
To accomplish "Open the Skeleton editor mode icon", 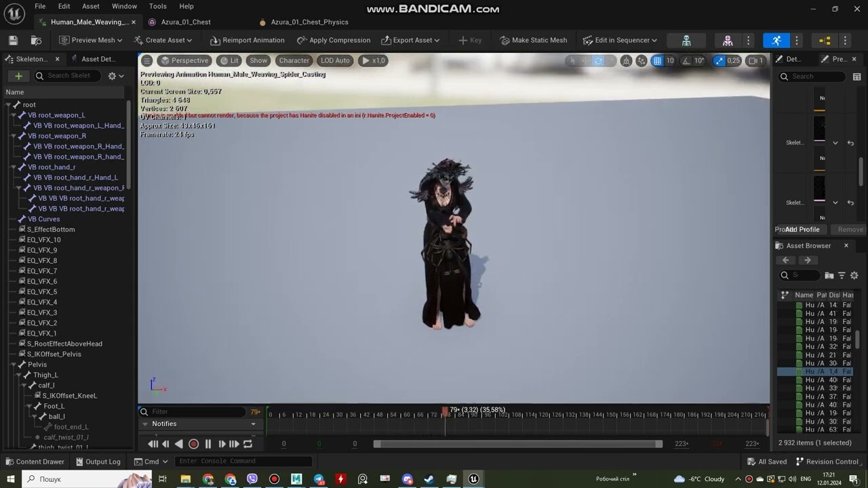I will tap(686, 40).
